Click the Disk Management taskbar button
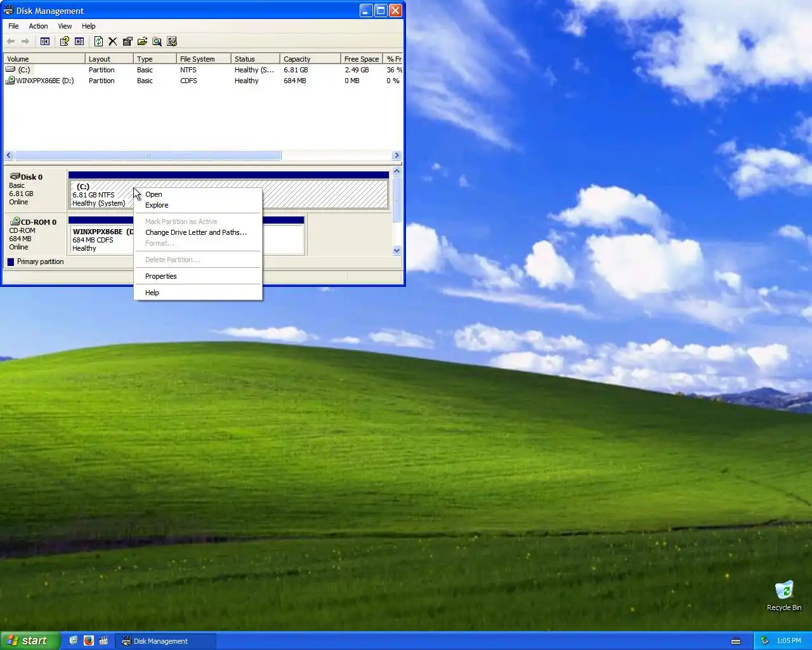The image size is (812, 650). tap(166, 640)
